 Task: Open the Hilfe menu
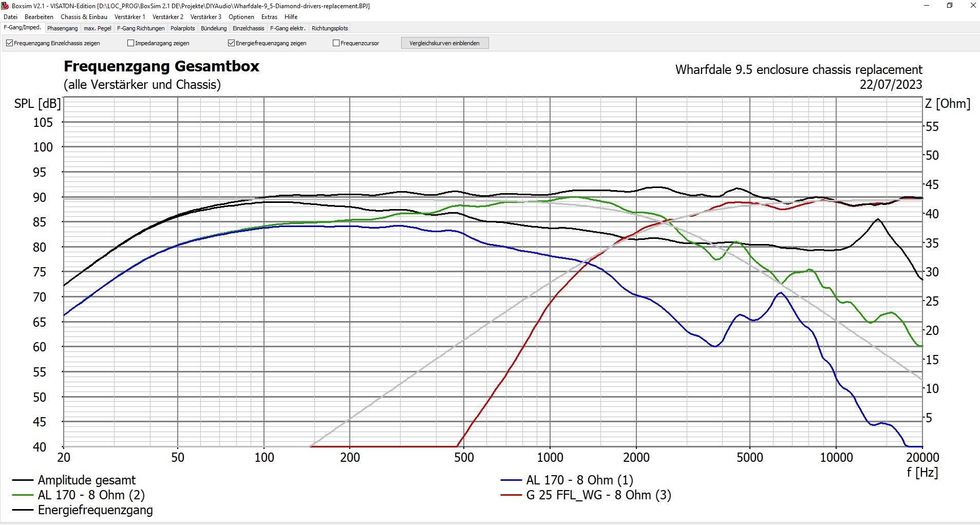(x=291, y=17)
